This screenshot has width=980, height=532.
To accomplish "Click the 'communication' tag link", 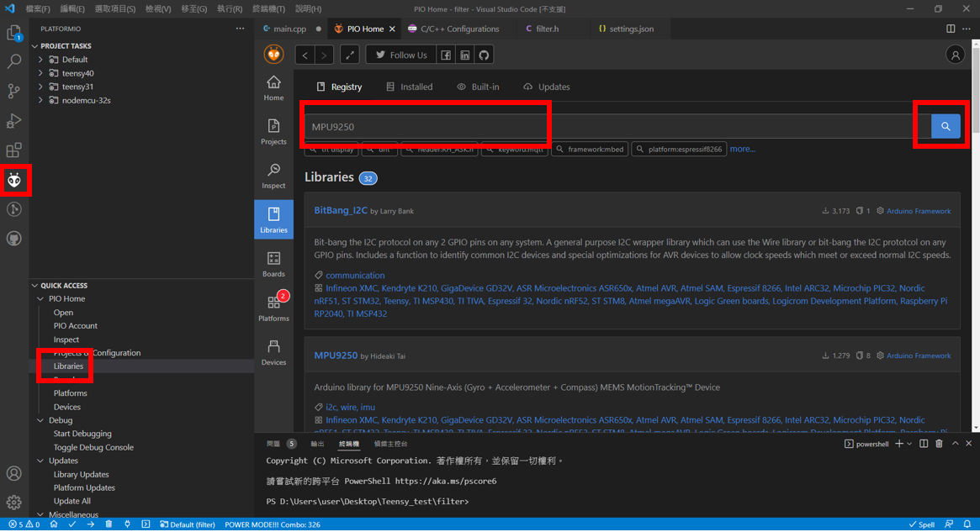I will pyautogui.click(x=355, y=276).
